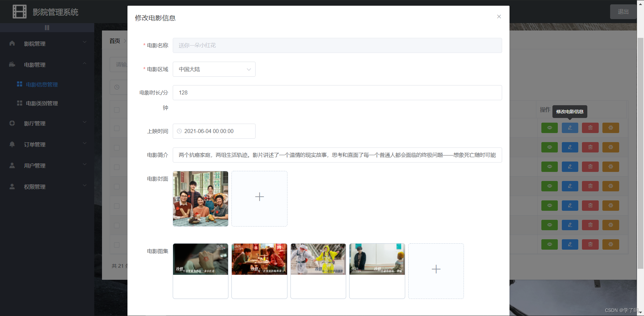This screenshot has width=644, height=316.
Task: Click the 电影简介 description field
Action: pos(337,155)
